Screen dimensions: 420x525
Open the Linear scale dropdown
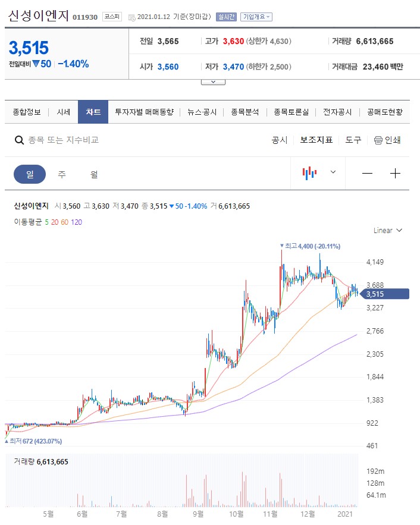point(388,230)
